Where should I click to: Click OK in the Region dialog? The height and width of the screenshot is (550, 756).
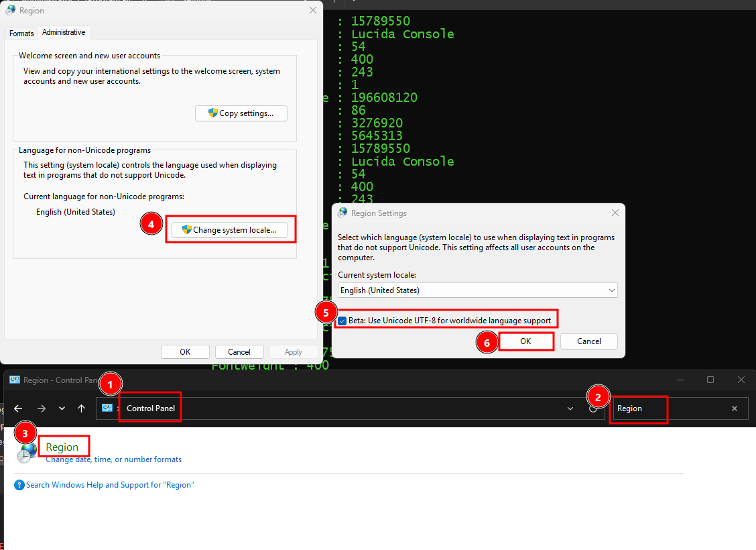(x=185, y=351)
